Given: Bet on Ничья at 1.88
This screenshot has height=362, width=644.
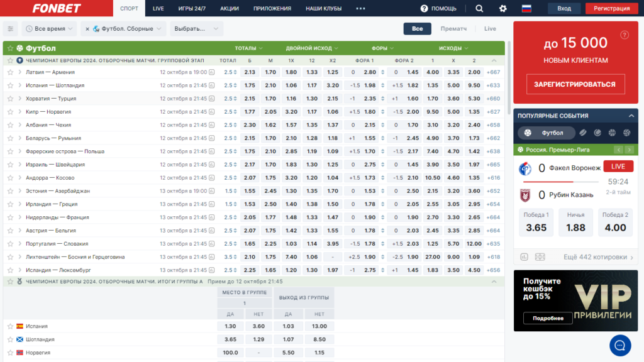Looking at the screenshot, I should [575, 222].
